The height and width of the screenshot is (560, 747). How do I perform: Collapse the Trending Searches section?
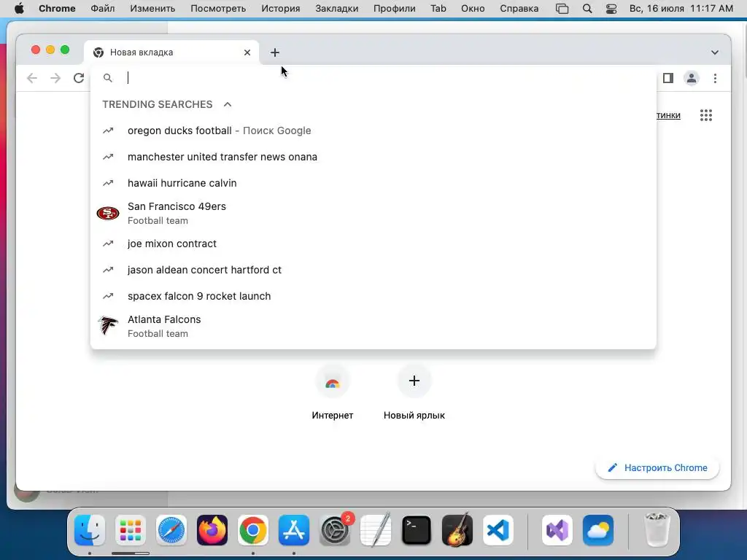[228, 104]
